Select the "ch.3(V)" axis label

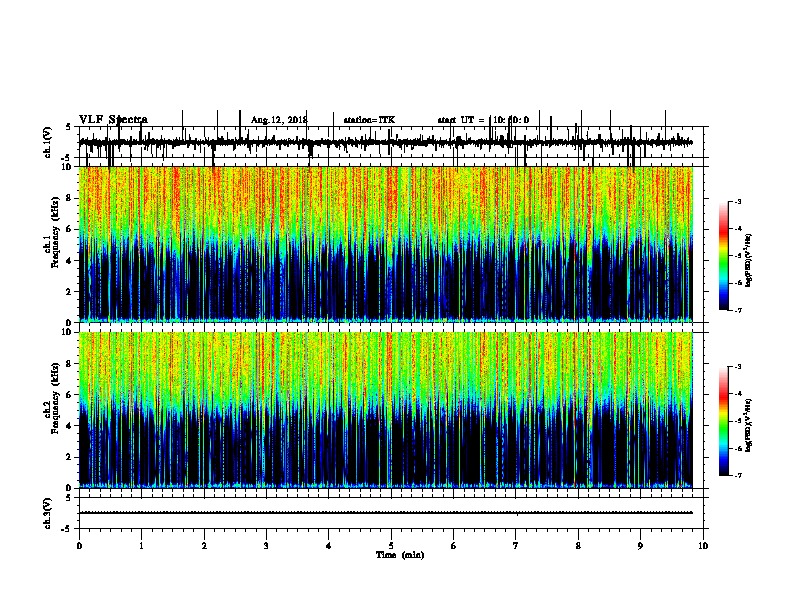(47, 513)
